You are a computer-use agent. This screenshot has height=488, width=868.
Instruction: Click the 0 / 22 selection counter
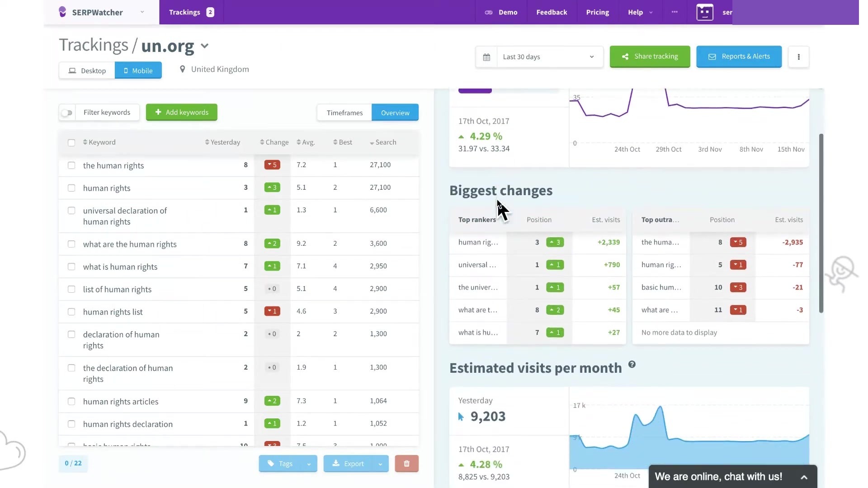click(73, 463)
